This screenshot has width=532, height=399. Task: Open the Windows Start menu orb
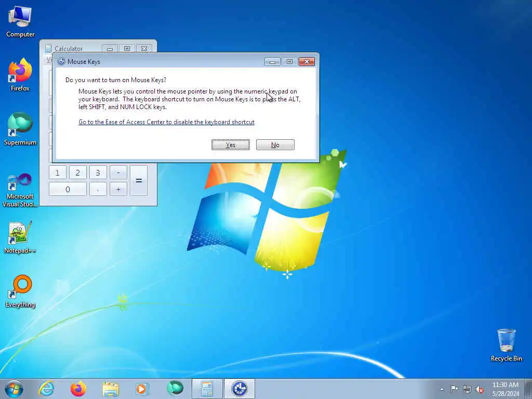point(14,389)
